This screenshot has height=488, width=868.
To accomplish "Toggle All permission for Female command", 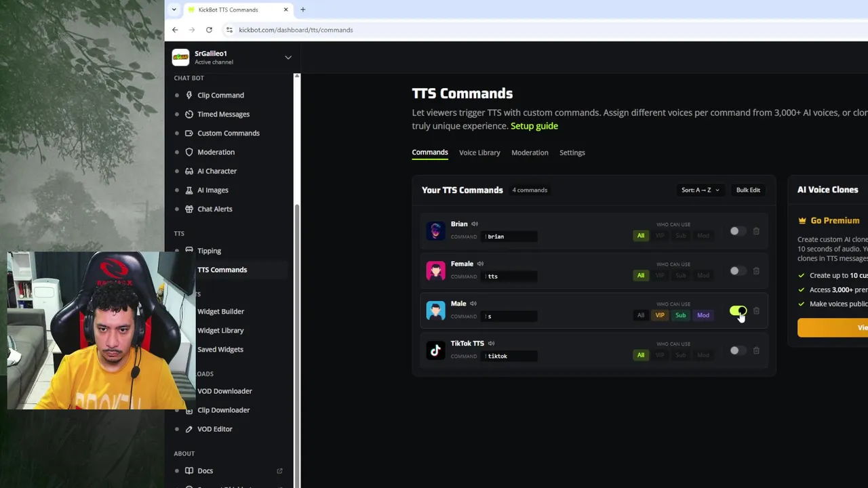I will pyautogui.click(x=640, y=275).
